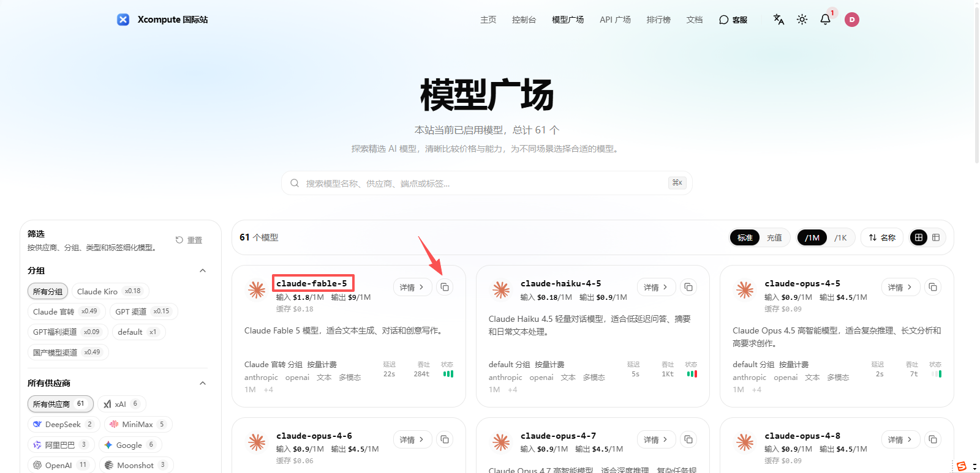Open 控制台 in top navigation
980x473 pixels.
point(524,20)
